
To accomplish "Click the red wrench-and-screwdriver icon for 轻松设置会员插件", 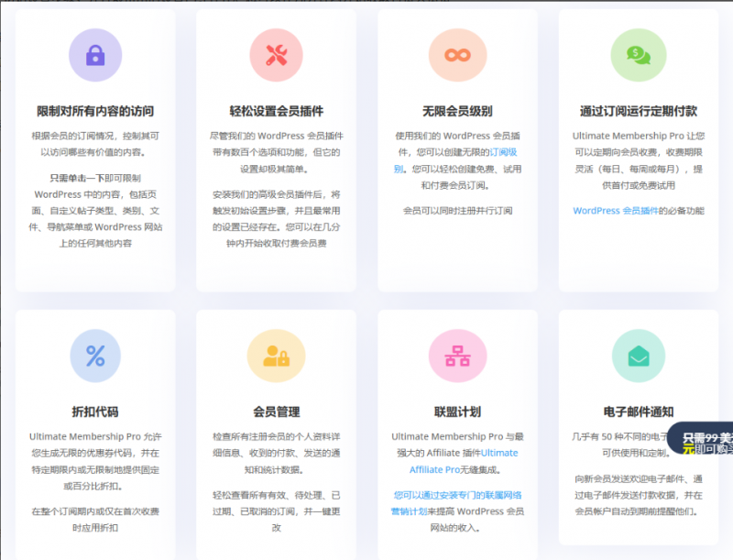I will pos(276,54).
